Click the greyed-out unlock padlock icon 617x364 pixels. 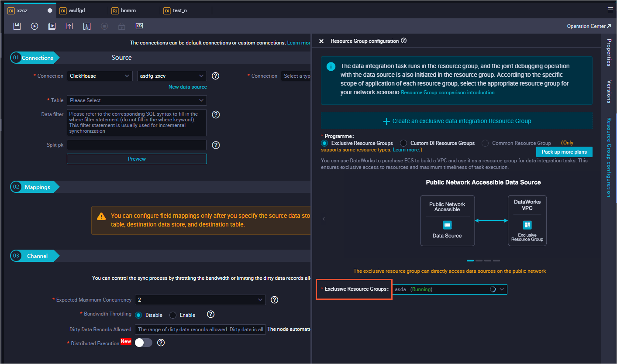[122, 26]
